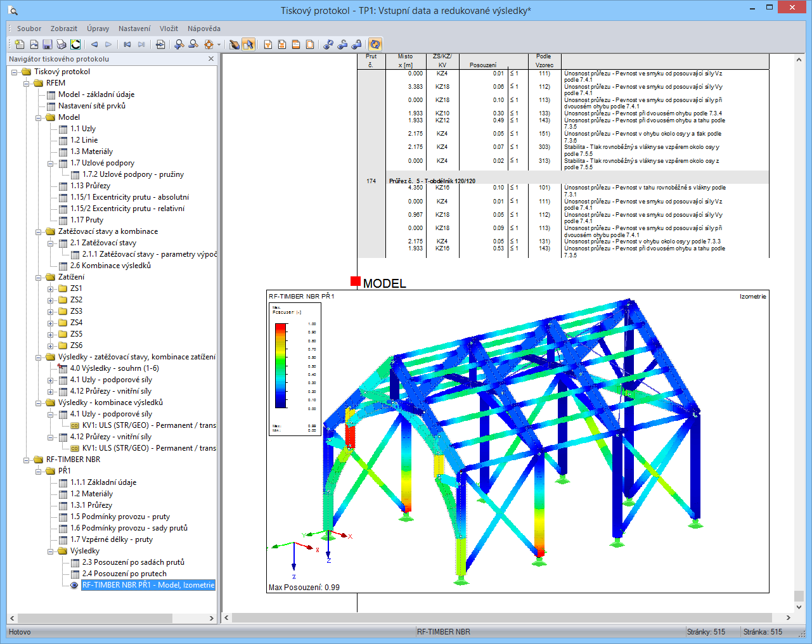Select 4.0 Výsledky - souhrn (1-6)
Image resolution: width=812 pixels, height=644 pixels.
coord(114,368)
